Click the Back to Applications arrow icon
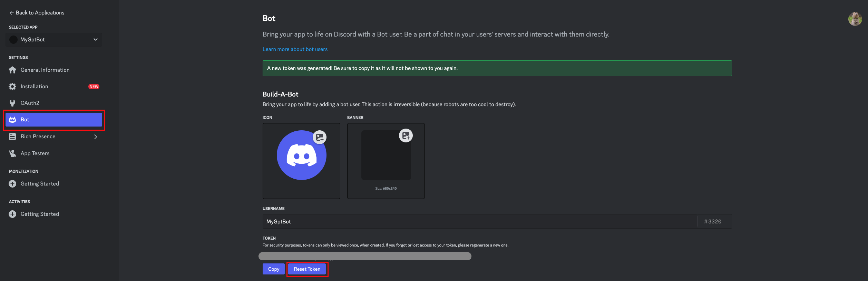This screenshot has height=281, width=868. 11,13
